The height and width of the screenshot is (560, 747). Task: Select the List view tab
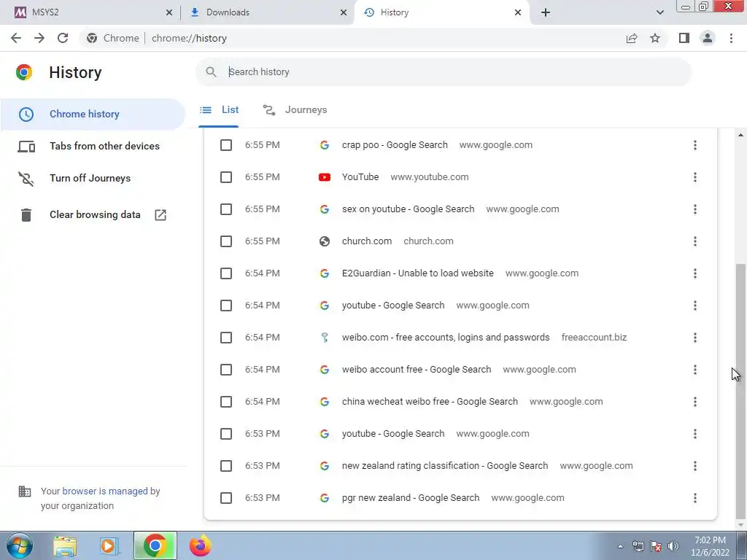(219, 110)
